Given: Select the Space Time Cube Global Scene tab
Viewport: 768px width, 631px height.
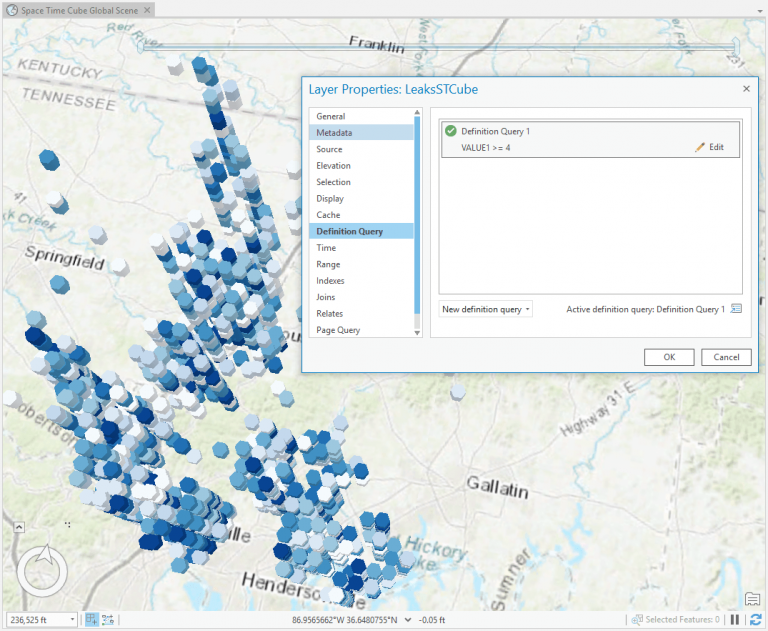Looking at the screenshot, I should pos(78,9).
